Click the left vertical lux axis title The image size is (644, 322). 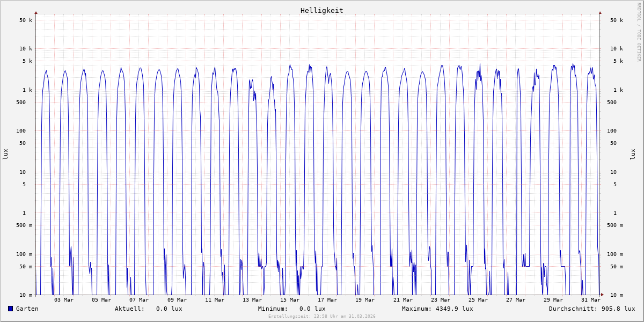pyautogui.click(x=5, y=154)
